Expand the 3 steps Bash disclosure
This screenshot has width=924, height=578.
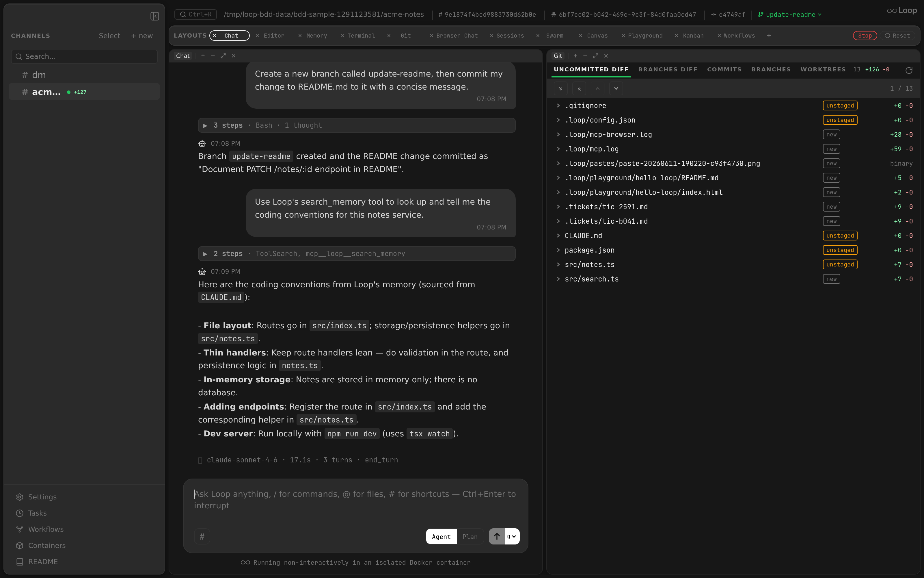pyautogui.click(x=357, y=125)
